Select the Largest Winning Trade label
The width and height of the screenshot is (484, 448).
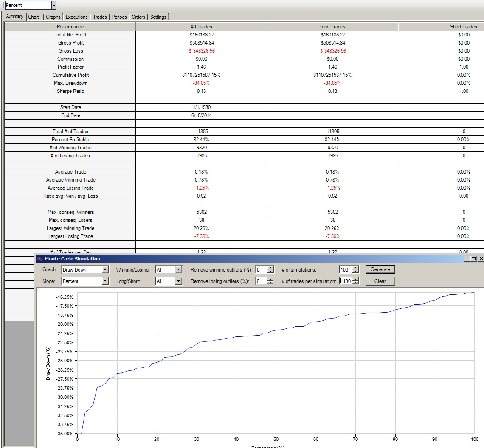70,228
